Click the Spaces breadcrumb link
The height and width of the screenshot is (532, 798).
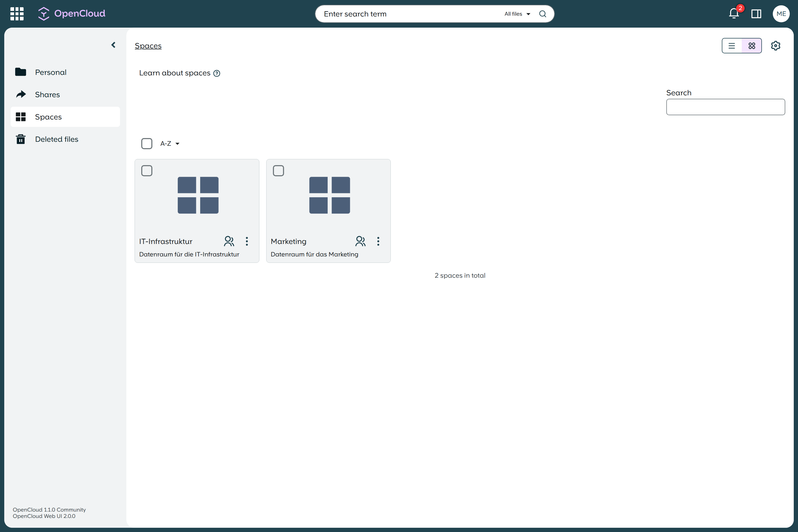148,46
